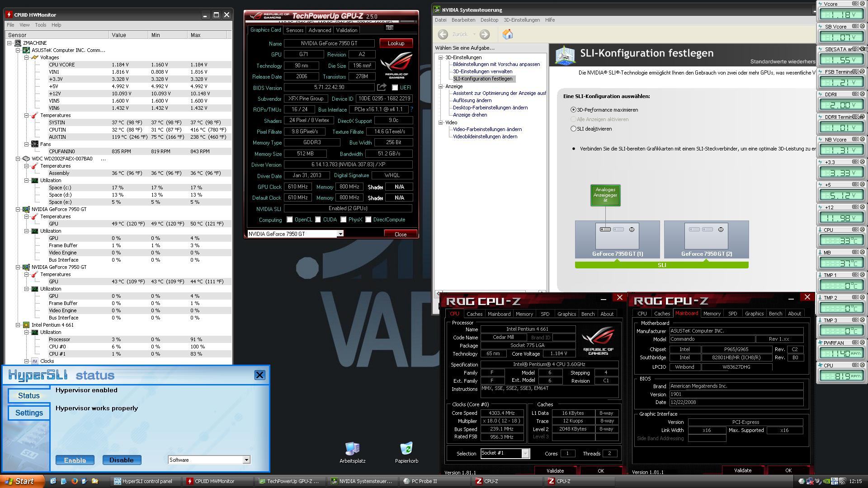Click the GeForce 7950 GT (1) card graphic

point(618,239)
